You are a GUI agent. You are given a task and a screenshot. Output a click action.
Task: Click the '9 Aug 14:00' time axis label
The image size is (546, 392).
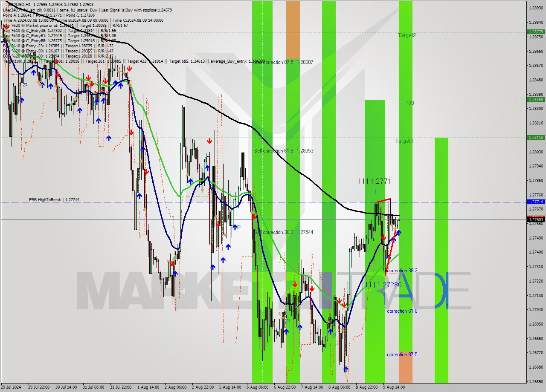(394, 387)
